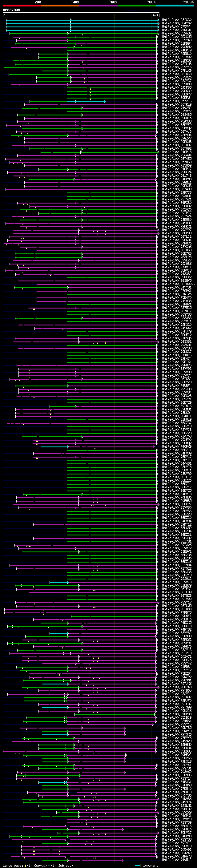Select the UniRef100_B9SEZ7 label
The height and width of the screenshot is (868, 197).
(177, 260)
